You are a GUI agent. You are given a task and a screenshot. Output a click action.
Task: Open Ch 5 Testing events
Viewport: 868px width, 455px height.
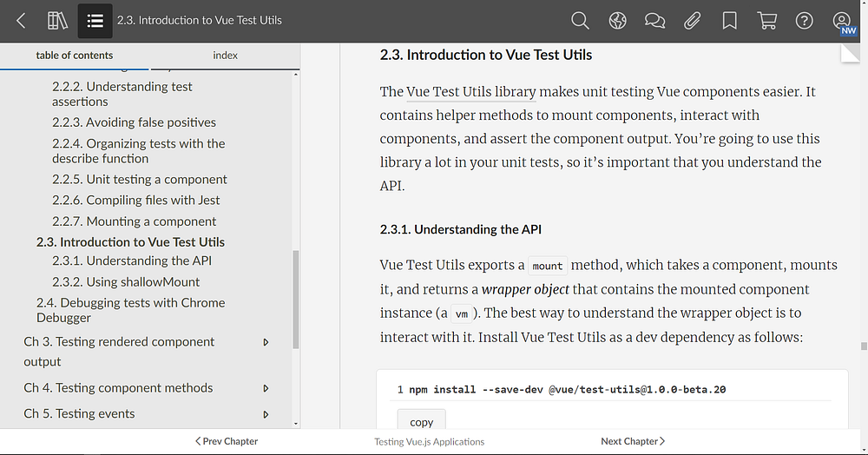click(79, 414)
